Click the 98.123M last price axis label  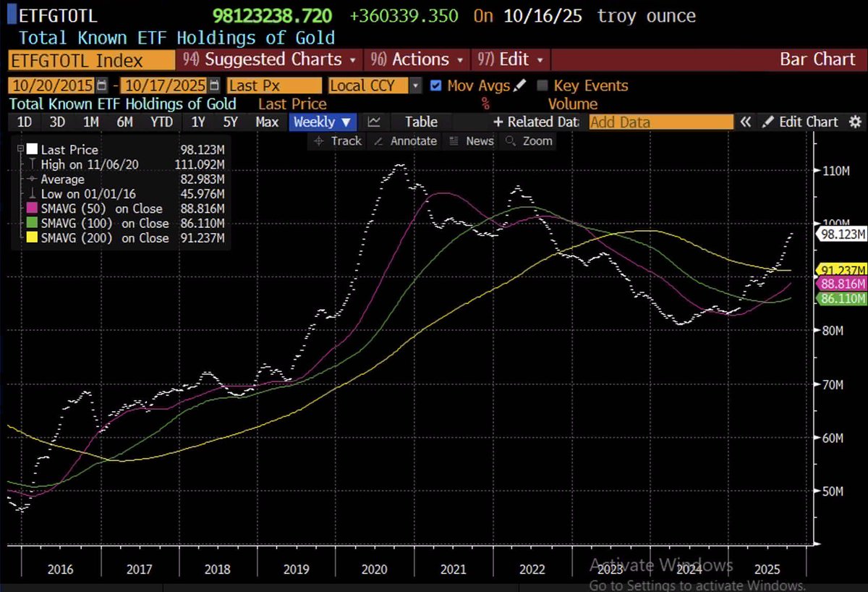tap(841, 234)
